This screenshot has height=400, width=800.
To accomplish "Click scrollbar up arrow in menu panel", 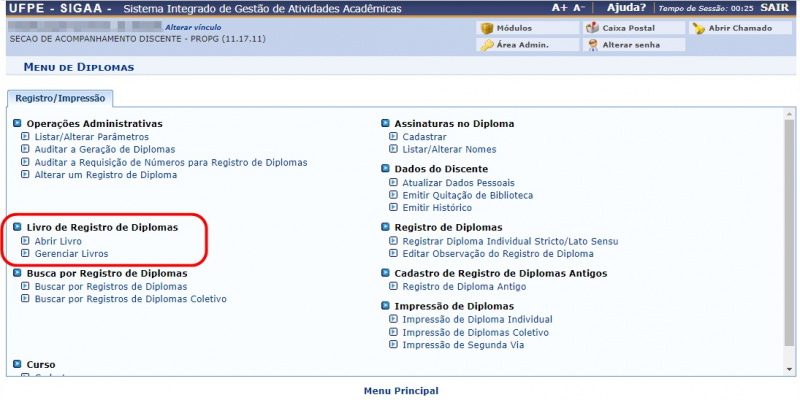I will (x=790, y=114).
